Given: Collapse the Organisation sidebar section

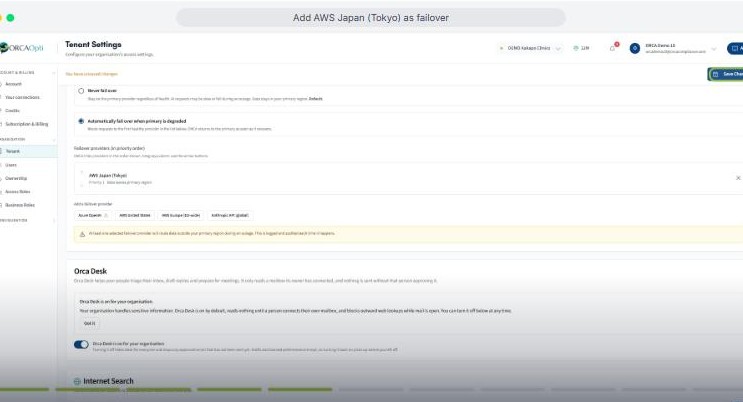Looking at the screenshot, I should 54,139.
